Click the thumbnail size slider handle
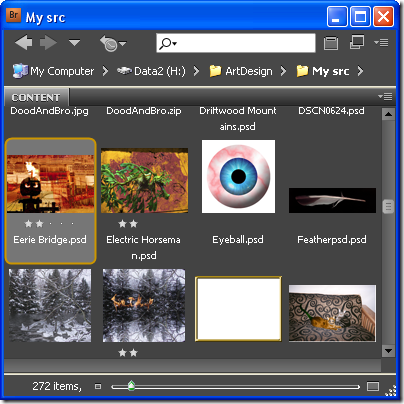This screenshot has height=404, width=404. pyautogui.click(x=132, y=386)
